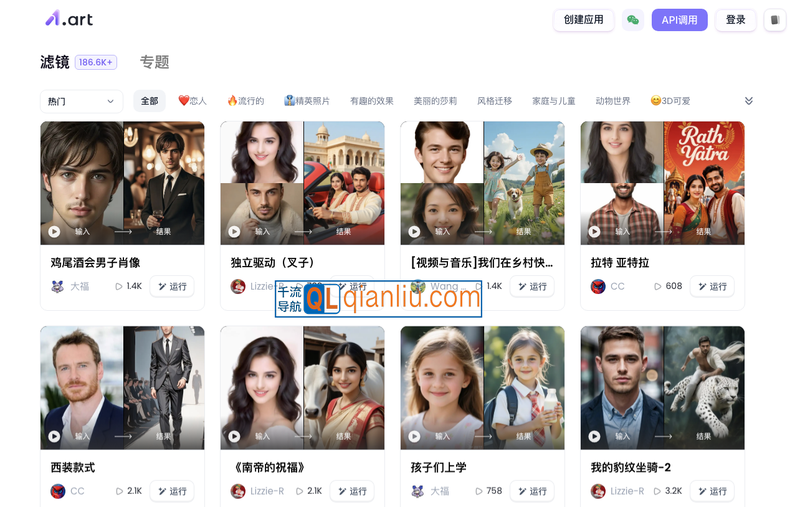
Task: Play the 鸡尾酒会男子肖像 preview
Action: 54,232
